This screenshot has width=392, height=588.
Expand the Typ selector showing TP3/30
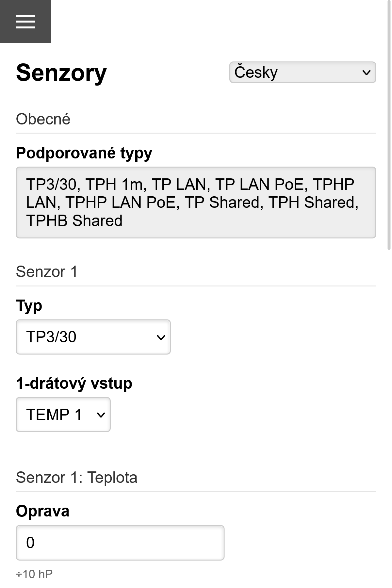93,337
